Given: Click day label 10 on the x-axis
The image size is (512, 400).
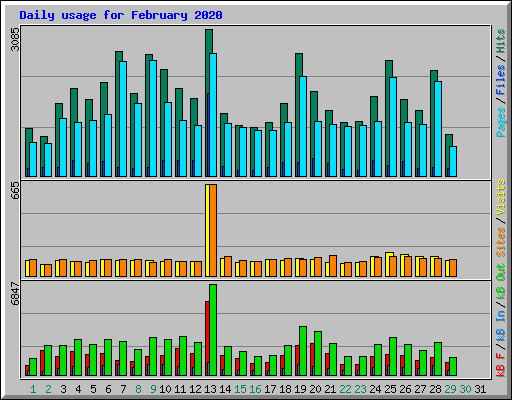Looking at the screenshot, I should click(x=165, y=389).
